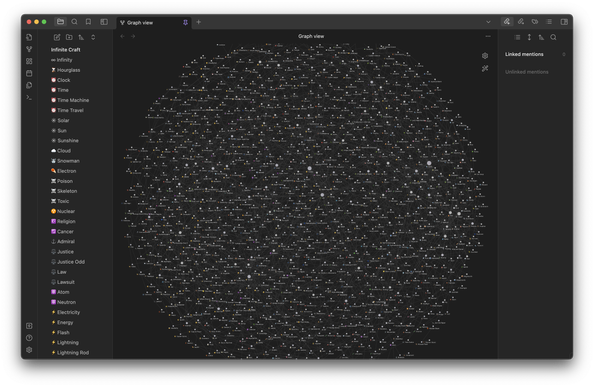Open today's daily note ribbon icon

pyautogui.click(x=29, y=73)
